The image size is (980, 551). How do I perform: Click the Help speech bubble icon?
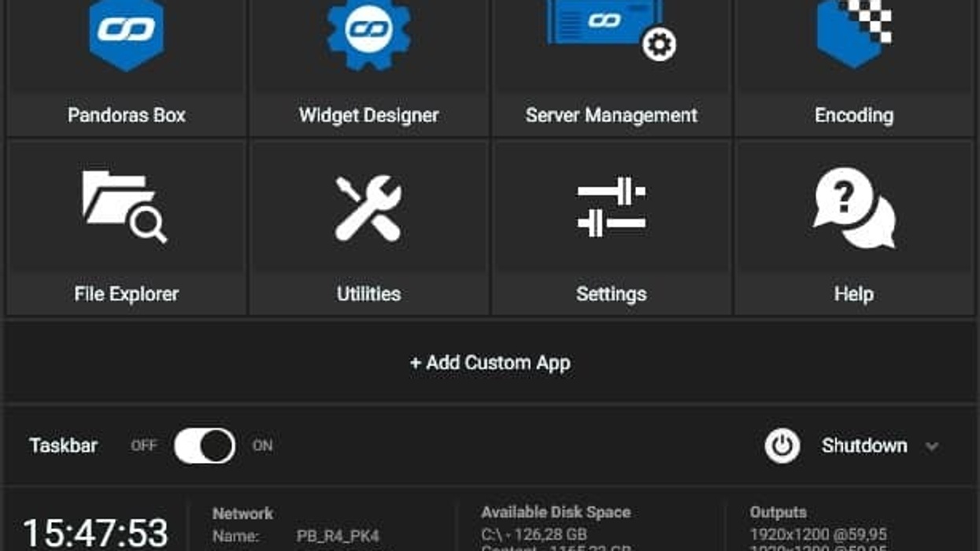(854, 208)
